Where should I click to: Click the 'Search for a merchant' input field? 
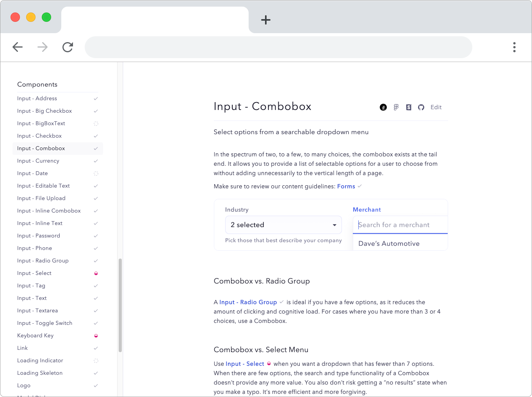click(x=400, y=225)
